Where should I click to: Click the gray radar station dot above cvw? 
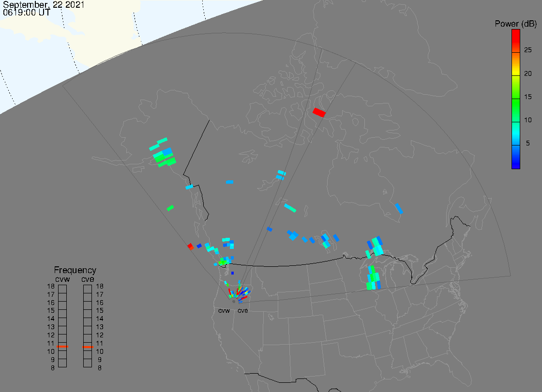234,302
